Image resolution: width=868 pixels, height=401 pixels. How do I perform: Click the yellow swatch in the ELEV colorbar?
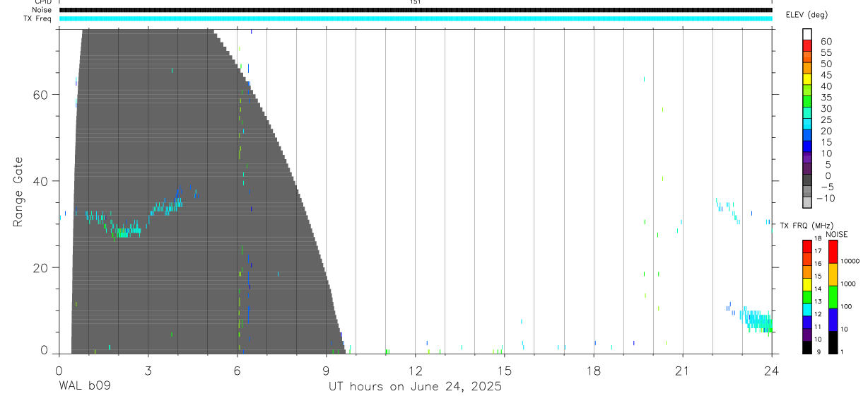point(807,79)
